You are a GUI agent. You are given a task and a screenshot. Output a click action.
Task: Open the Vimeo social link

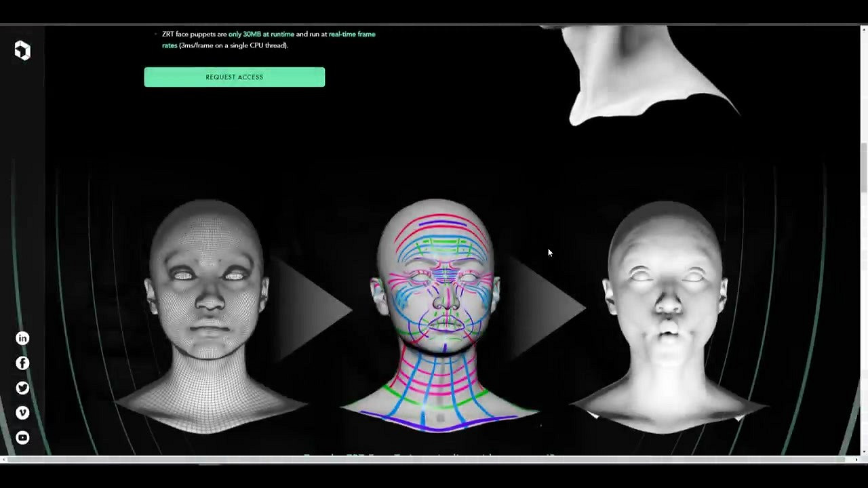[22, 413]
